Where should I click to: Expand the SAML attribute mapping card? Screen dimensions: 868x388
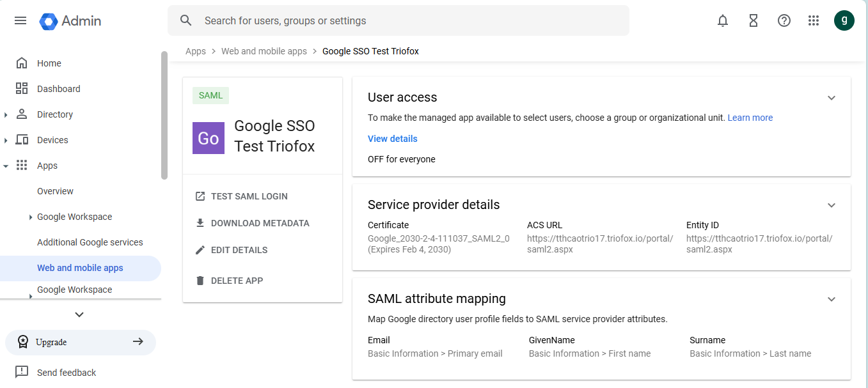tap(832, 299)
